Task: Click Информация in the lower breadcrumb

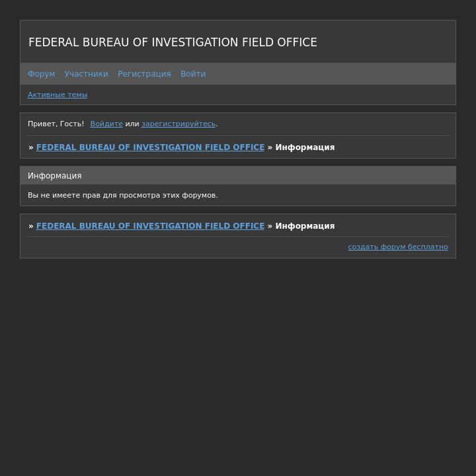Action: (305, 226)
